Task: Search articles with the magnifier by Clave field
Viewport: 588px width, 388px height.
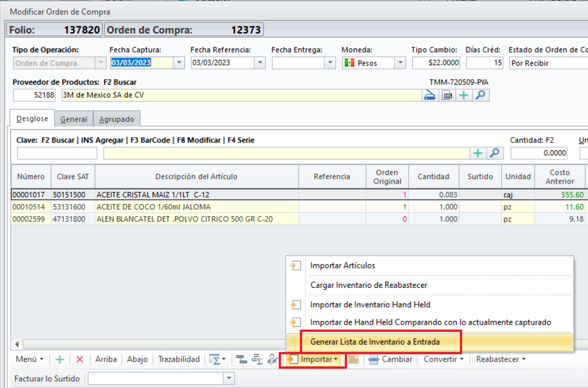Action: point(494,153)
